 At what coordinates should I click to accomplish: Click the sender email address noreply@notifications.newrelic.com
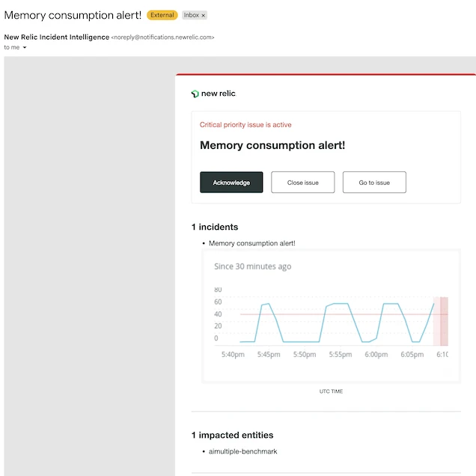pos(162,37)
